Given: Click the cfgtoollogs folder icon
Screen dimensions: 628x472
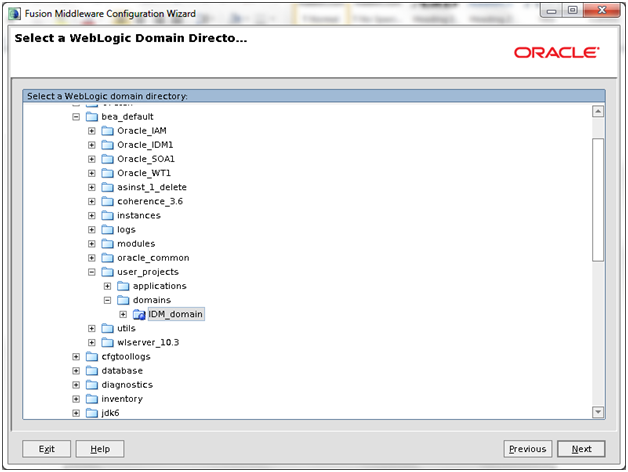Looking at the screenshot, I should click(92, 357).
